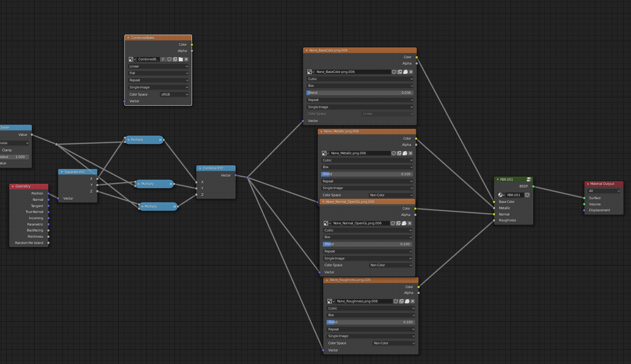Unpack None_Metallic image file

[x=405, y=153]
